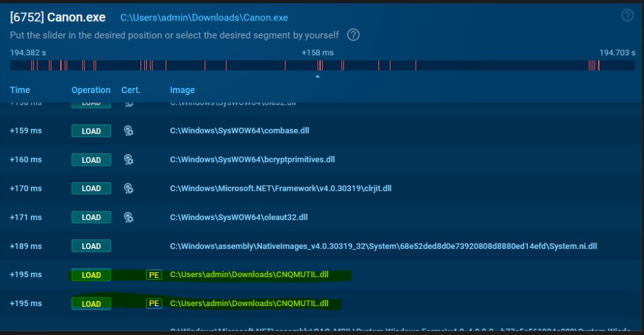Click the 194.382 s timeline start label

[x=28, y=53]
